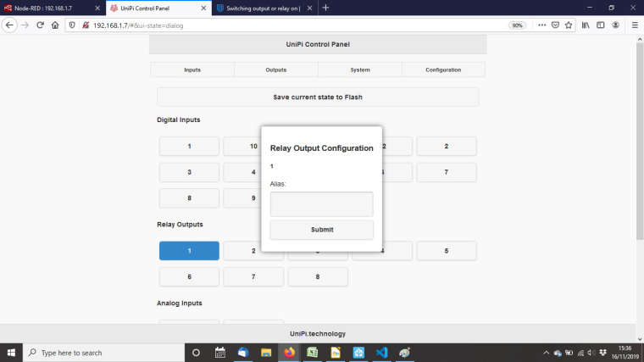Select digital input 8
The width and height of the screenshot is (644, 362).
click(189, 198)
